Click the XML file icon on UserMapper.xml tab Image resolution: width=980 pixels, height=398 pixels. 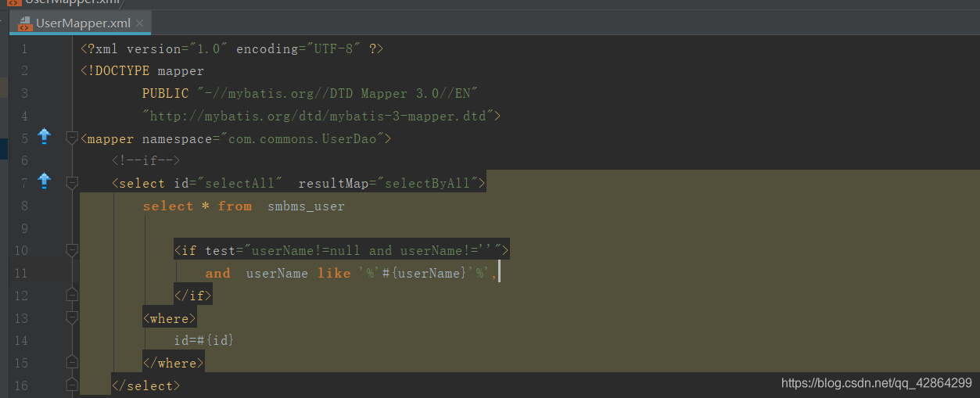pyautogui.click(x=24, y=23)
